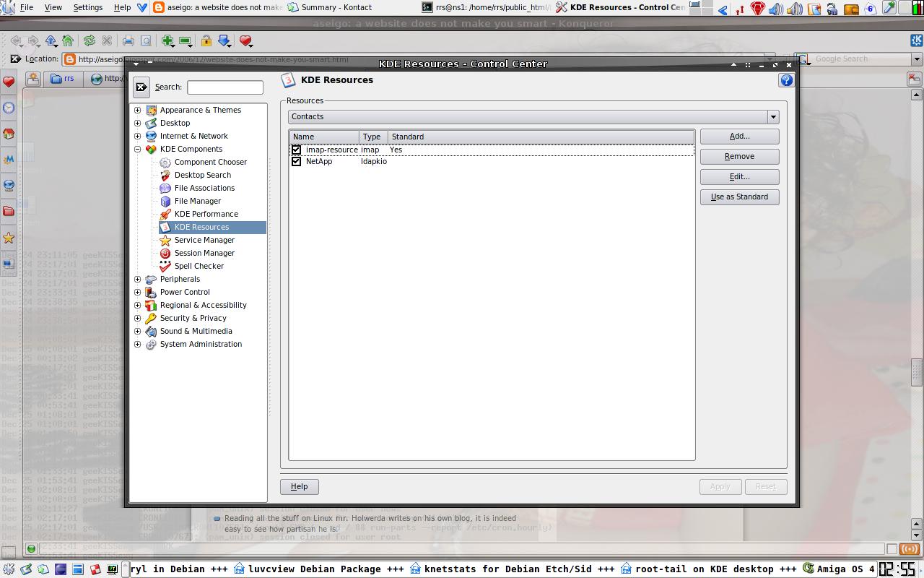This screenshot has width=924, height=578.
Task: Collapse the KDE Components category
Action: coord(138,149)
